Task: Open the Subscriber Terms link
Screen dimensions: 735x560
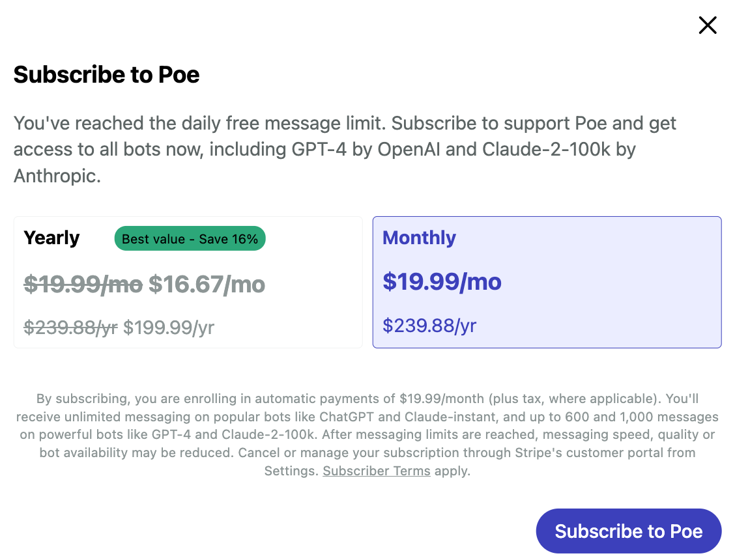Action: [x=376, y=471]
